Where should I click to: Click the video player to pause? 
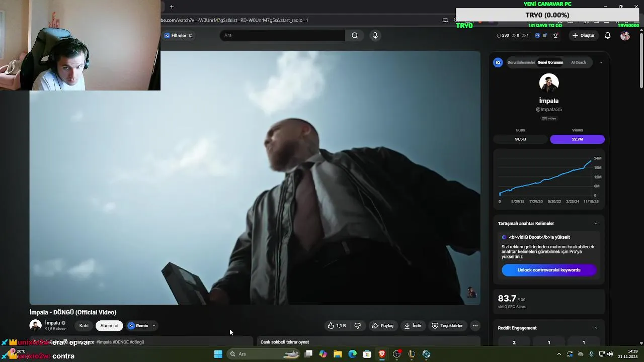[255, 178]
